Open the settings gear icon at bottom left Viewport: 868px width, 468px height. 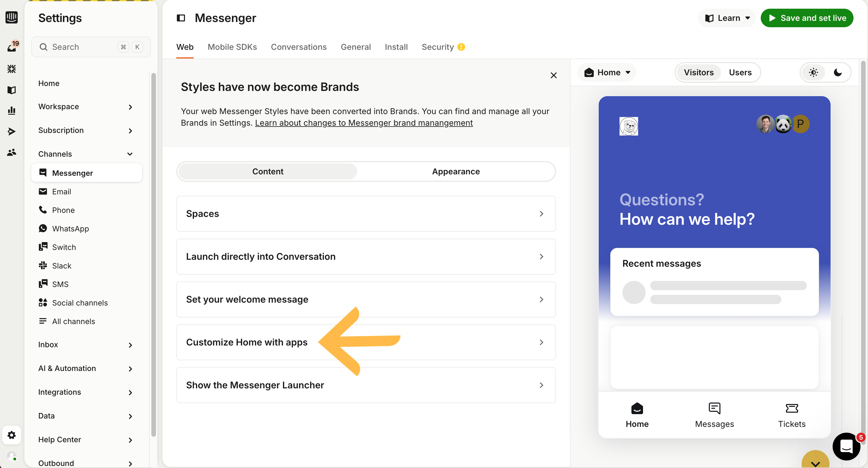click(x=12, y=435)
